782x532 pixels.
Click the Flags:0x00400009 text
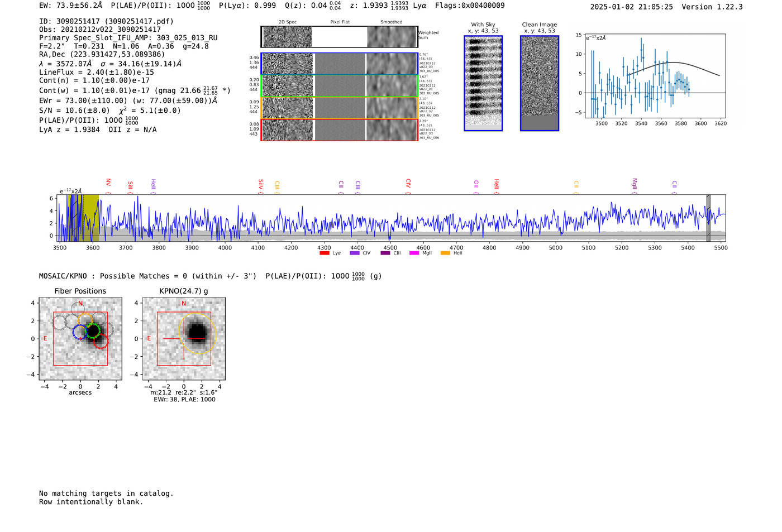pos(470,6)
